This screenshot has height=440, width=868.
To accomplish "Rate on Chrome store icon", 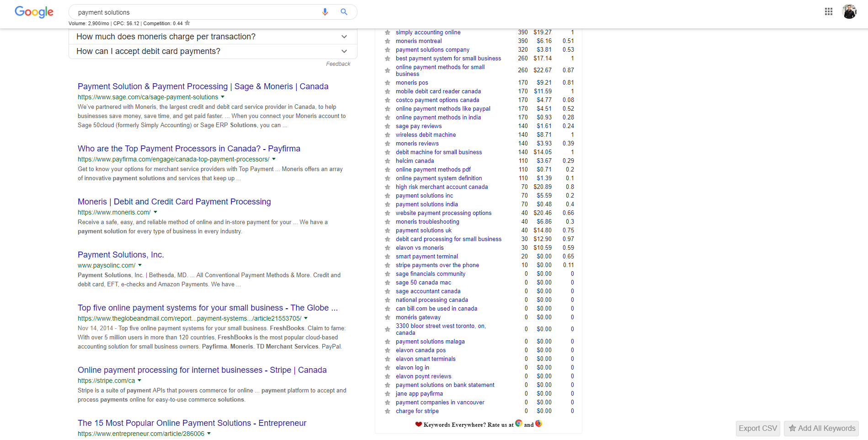I will [x=519, y=423].
